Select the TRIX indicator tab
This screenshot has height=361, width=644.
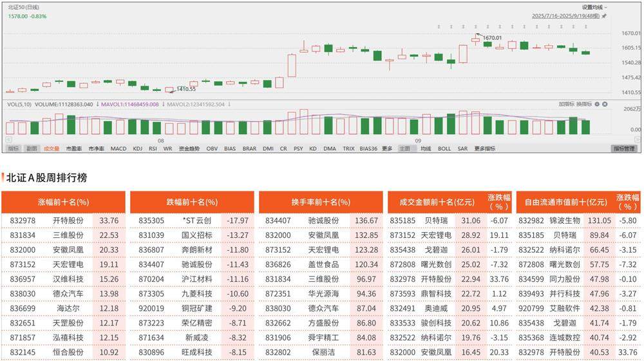click(x=348, y=148)
